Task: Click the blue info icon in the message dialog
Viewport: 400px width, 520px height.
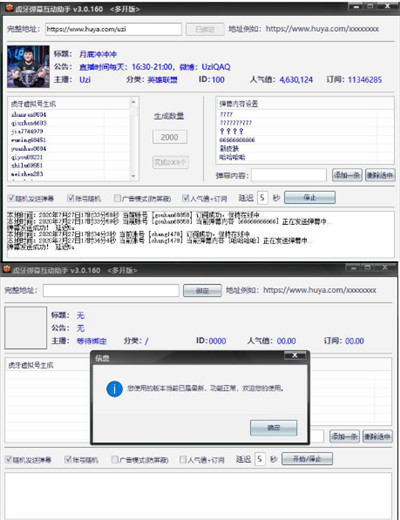Action: 114,389
